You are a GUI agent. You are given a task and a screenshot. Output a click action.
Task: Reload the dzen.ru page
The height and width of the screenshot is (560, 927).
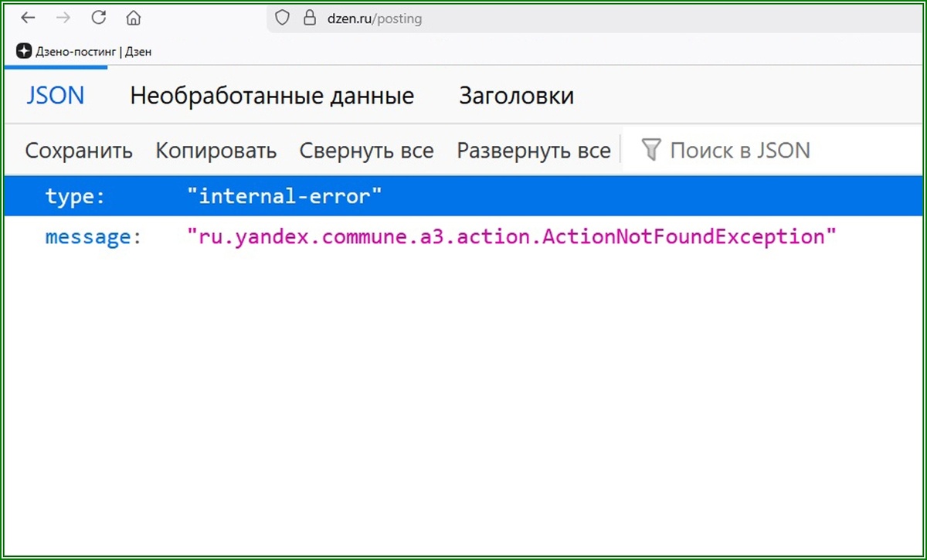(x=98, y=17)
